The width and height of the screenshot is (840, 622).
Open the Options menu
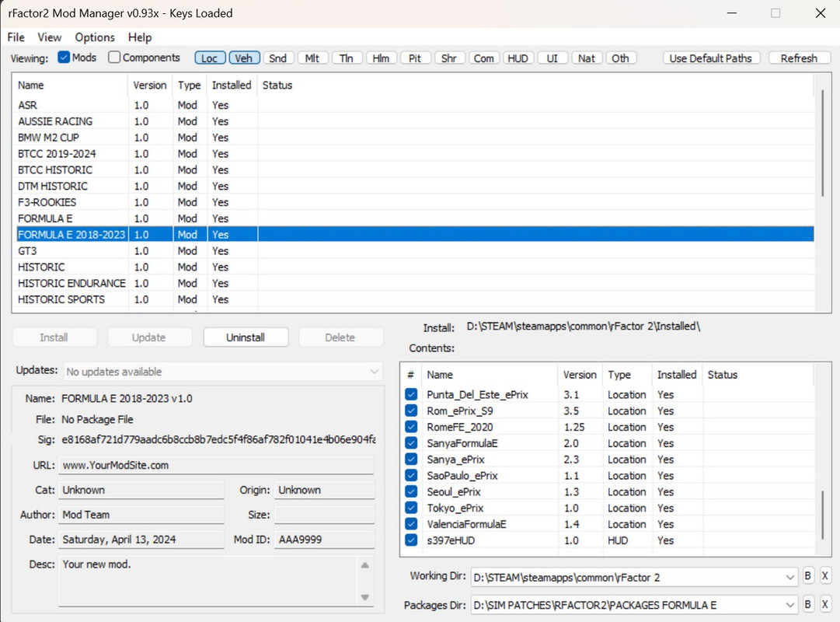point(94,37)
